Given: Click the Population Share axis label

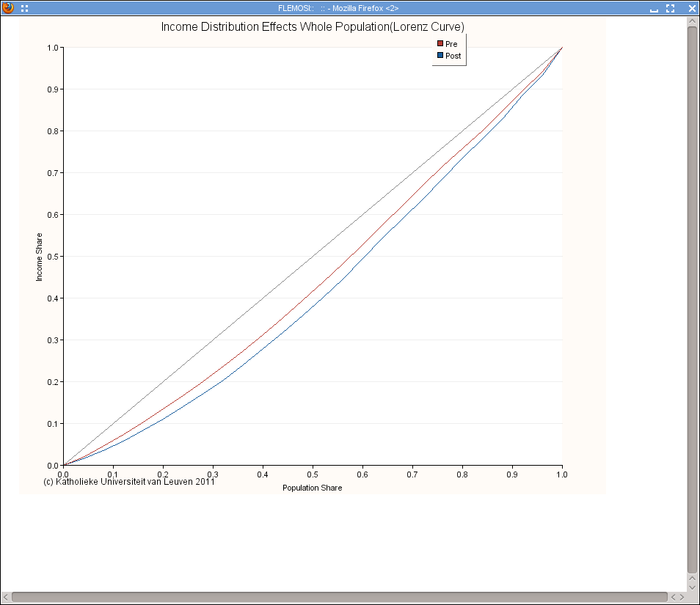Looking at the screenshot, I should coord(312,488).
